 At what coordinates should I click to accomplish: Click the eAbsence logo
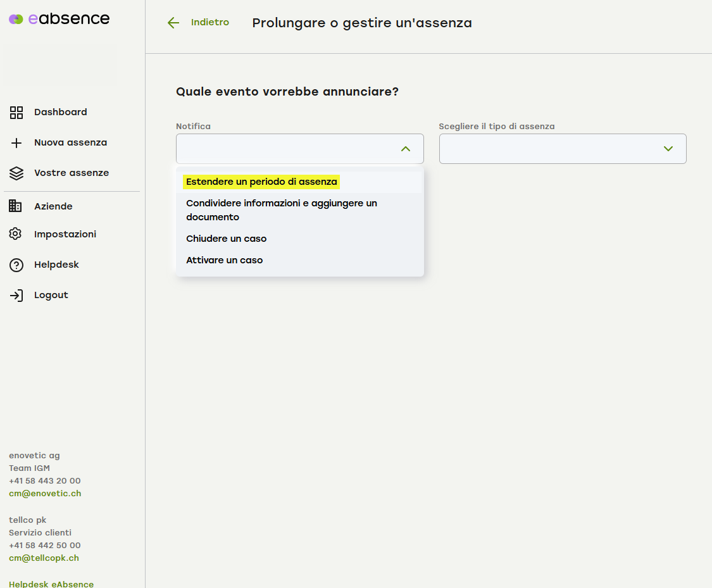click(59, 19)
